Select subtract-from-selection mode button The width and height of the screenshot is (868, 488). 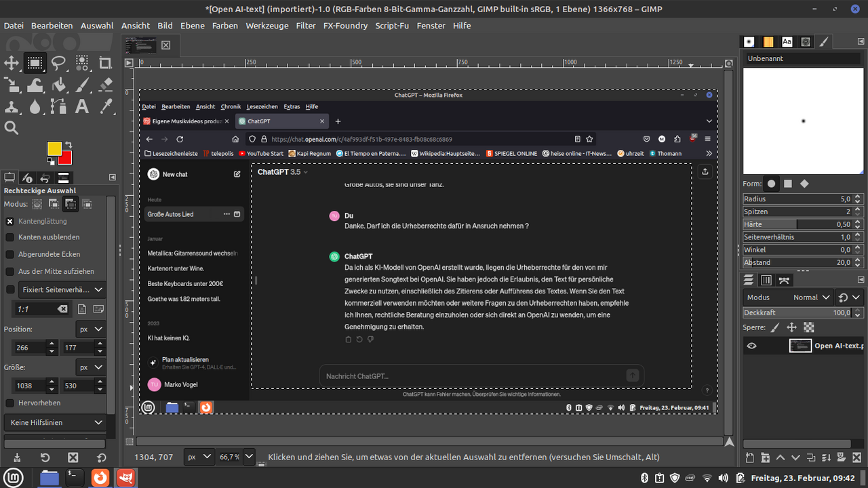[x=70, y=204]
